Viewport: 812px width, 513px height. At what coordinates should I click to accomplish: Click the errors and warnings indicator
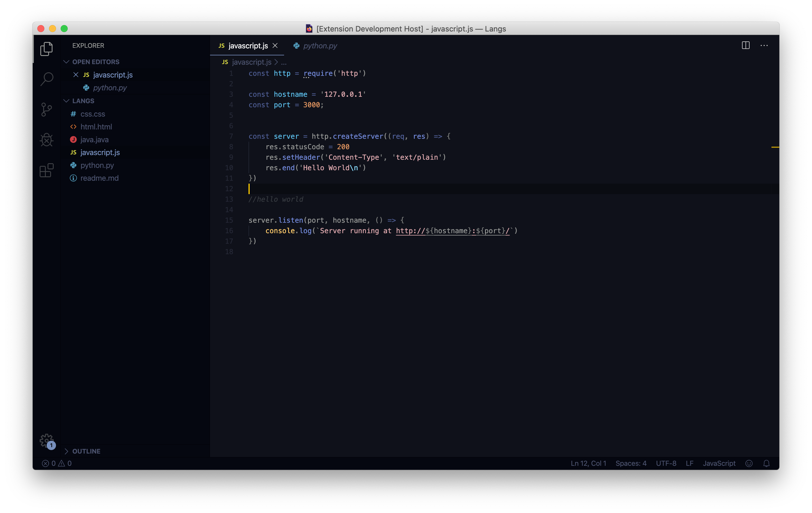(57, 463)
